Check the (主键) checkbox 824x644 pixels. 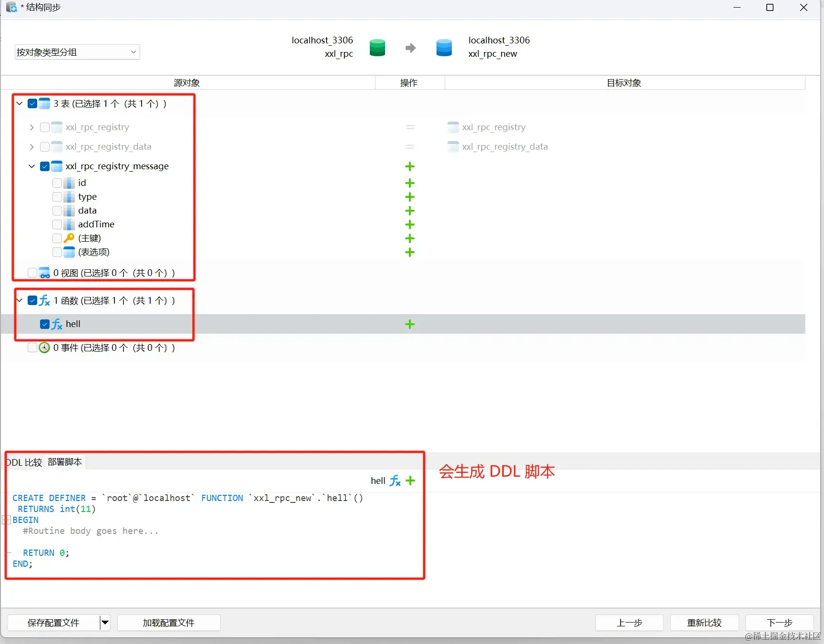[57, 238]
